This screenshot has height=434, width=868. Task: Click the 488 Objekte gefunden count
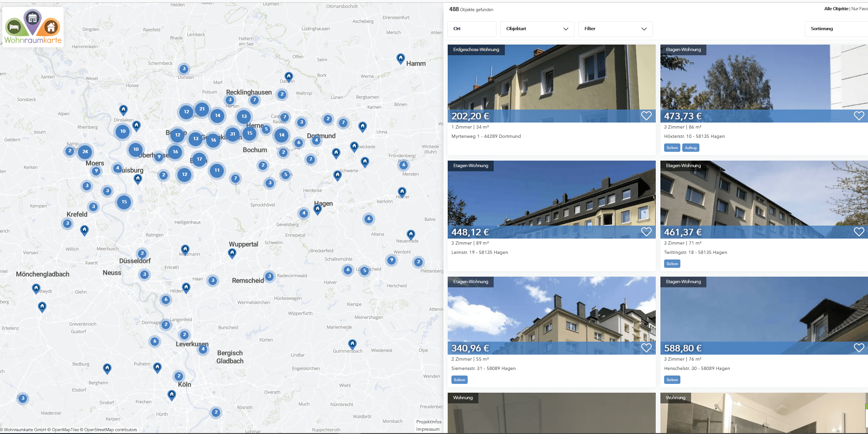coord(471,9)
